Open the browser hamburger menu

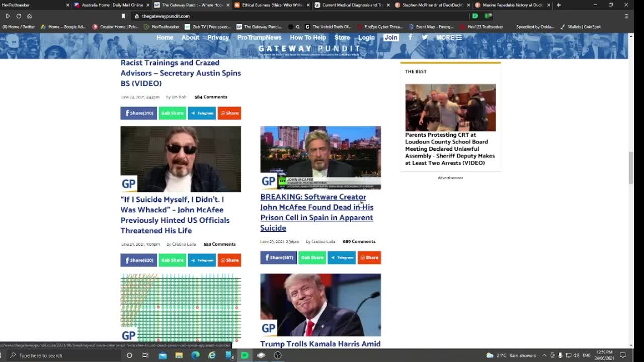tap(626, 16)
